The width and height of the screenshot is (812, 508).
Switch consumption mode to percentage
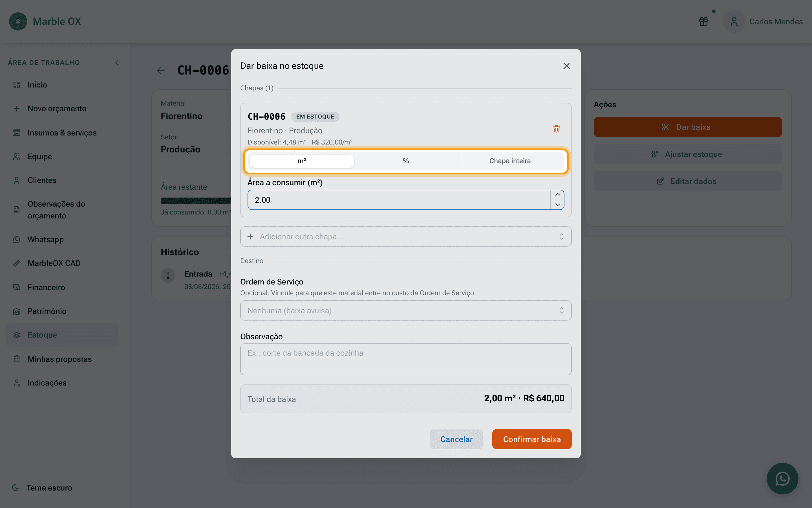click(406, 161)
